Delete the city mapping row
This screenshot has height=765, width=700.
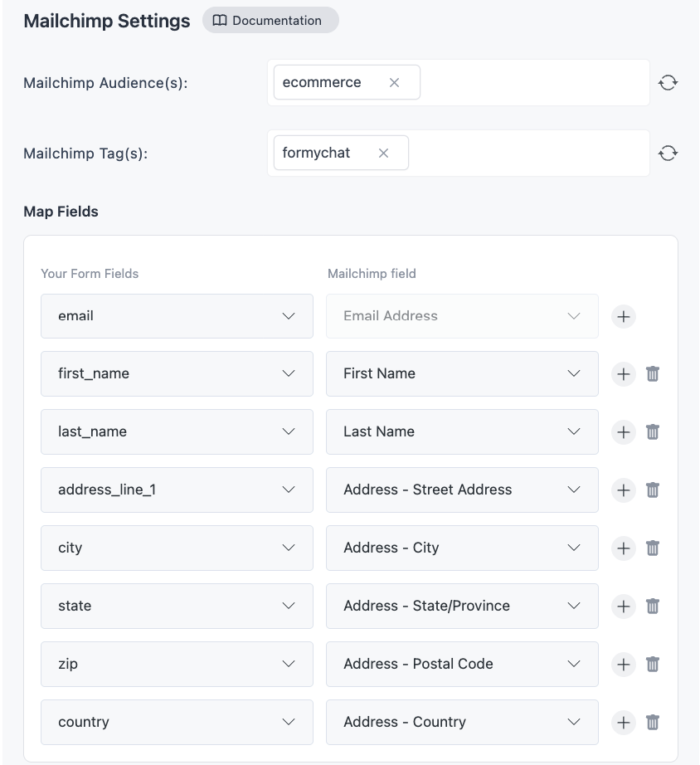653,548
